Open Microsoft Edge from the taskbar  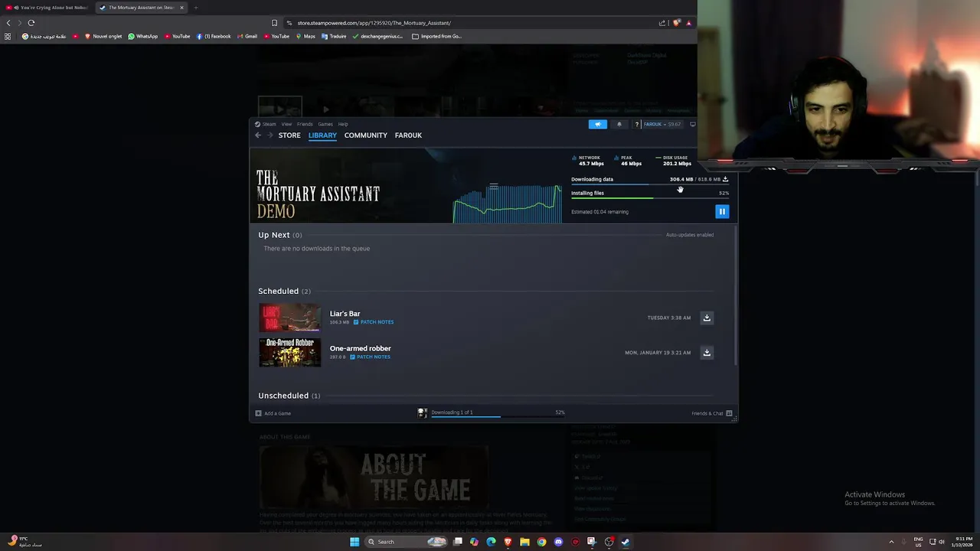pyautogui.click(x=491, y=542)
